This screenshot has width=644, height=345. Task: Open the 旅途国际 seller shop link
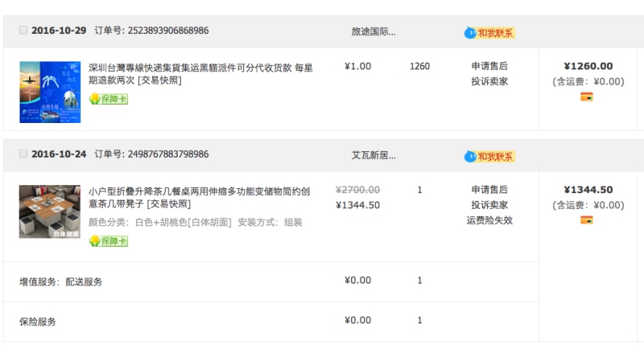pos(374,32)
